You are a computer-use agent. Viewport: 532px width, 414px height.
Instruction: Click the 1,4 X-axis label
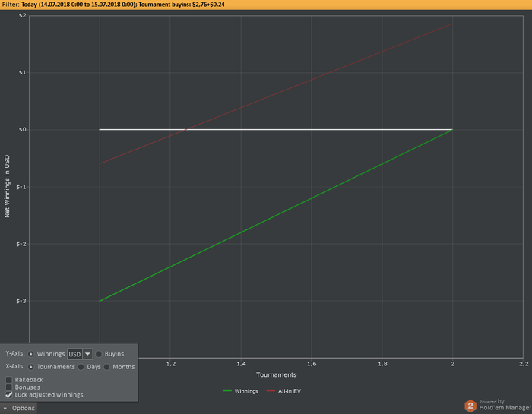pos(241,364)
